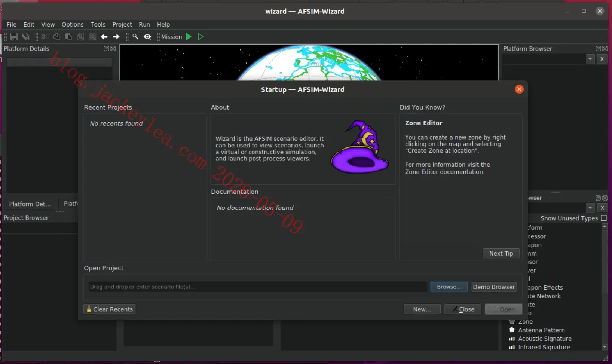Screen dimensions: 612x364
Task: Open the Project menu
Action: (x=122, y=24)
